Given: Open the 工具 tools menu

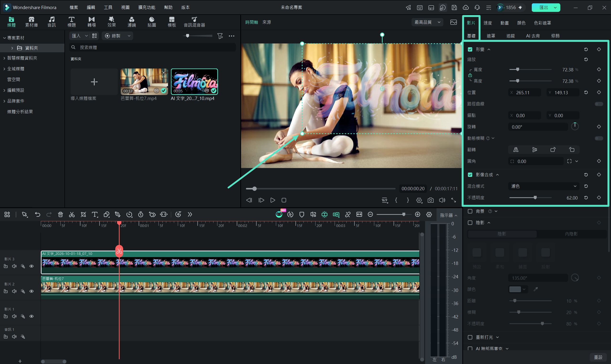Looking at the screenshot, I should tap(108, 8).
